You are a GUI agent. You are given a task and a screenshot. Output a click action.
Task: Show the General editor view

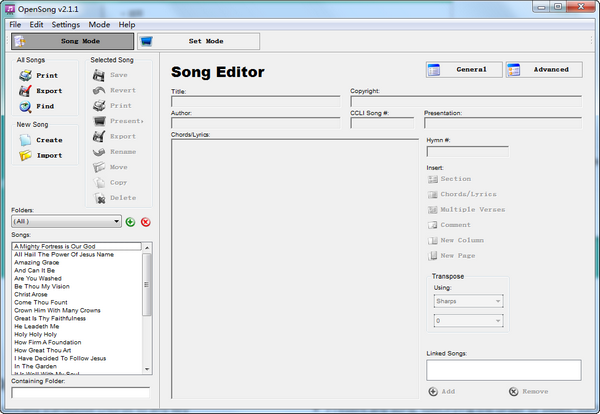[x=462, y=70]
